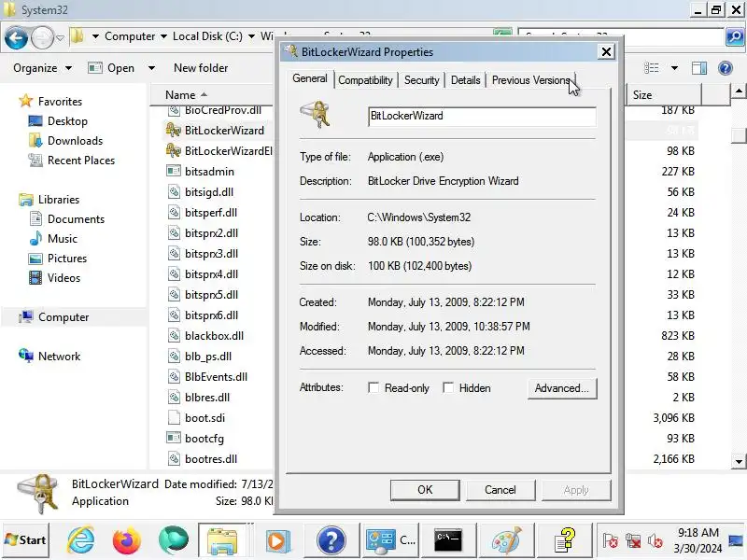Screen dimensions: 747x560
Task: Open the Start menu
Action: [x=25, y=540]
